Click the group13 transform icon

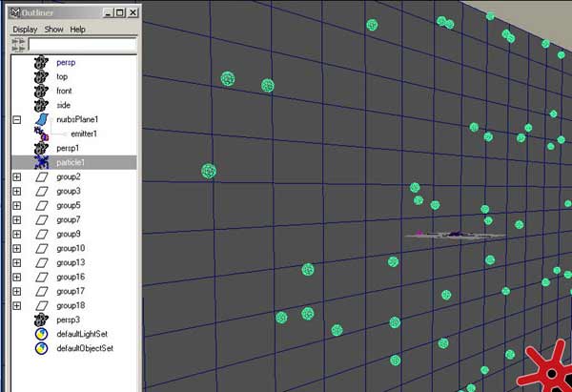(x=42, y=263)
